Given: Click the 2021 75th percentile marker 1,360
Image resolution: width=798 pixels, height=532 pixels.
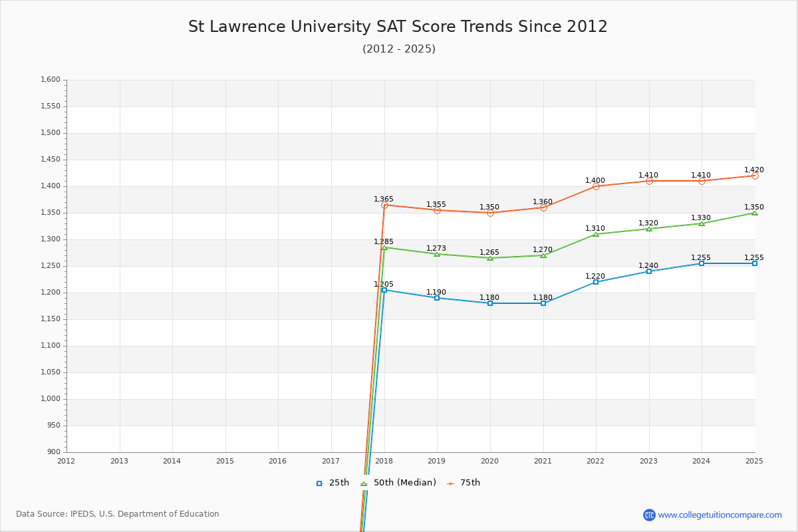Looking at the screenshot, I should (543, 207).
